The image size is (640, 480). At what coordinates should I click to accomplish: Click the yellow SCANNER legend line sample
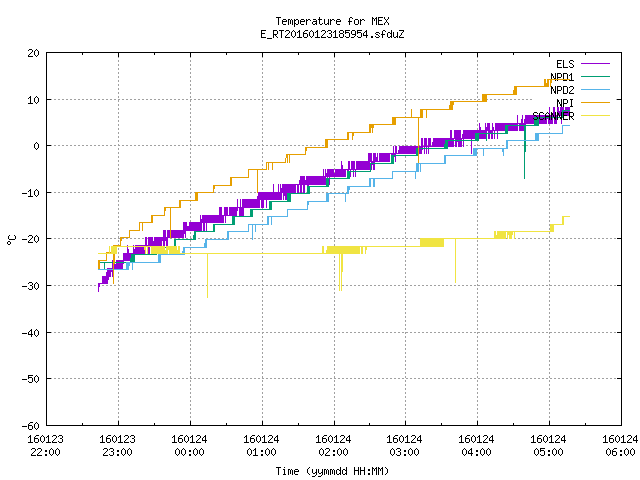click(595, 116)
